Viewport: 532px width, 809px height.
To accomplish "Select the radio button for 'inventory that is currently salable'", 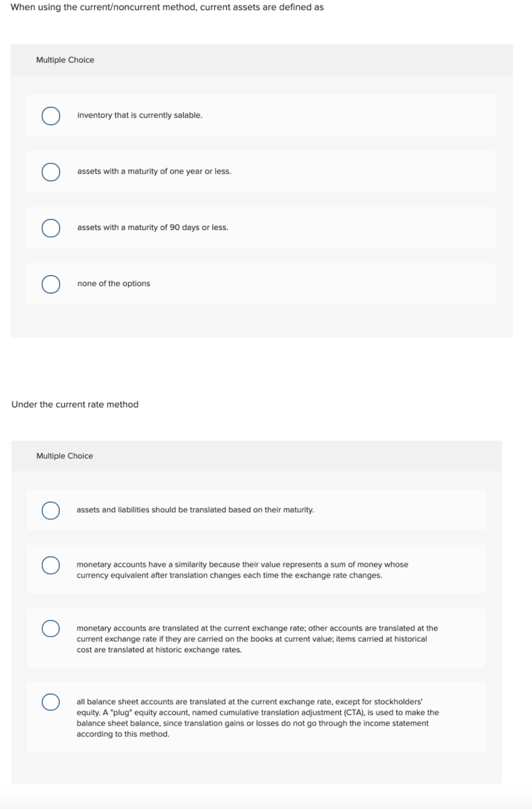I will click(50, 116).
